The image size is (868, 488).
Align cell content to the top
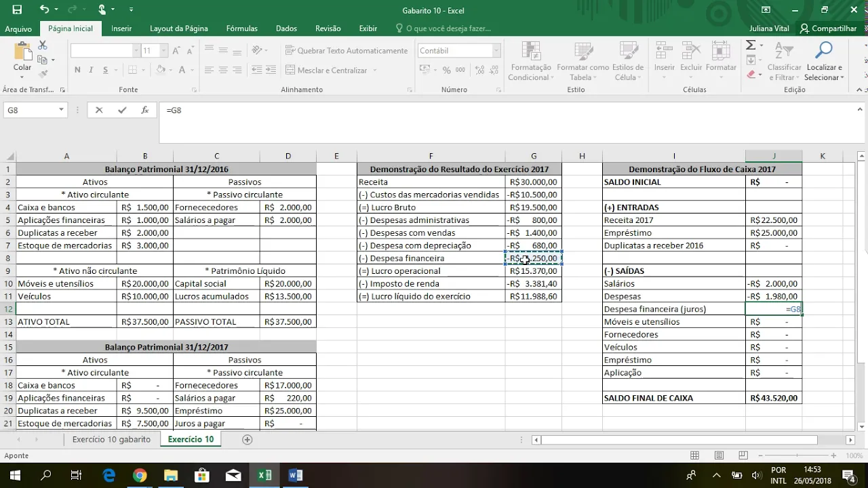pyautogui.click(x=209, y=50)
